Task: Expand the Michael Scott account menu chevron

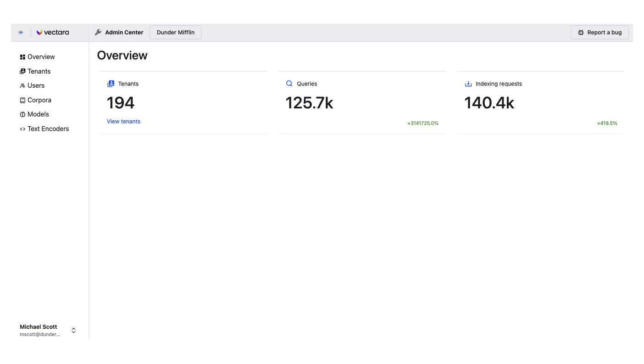Action: click(x=74, y=330)
